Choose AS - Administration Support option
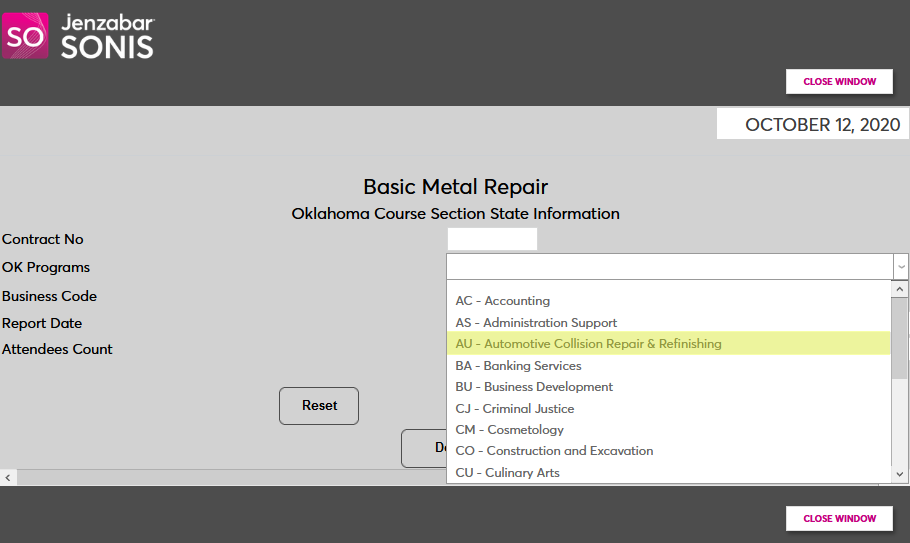The width and height of the screenshot is (910, 543). pyautogui.click(x=536, y=323)
